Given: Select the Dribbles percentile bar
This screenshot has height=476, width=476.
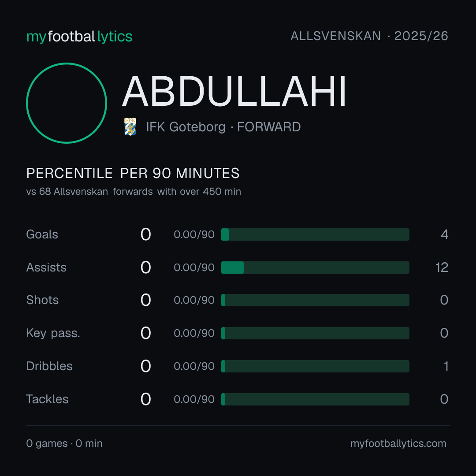Looking at the screenshot, I should (x=315, y=366).
